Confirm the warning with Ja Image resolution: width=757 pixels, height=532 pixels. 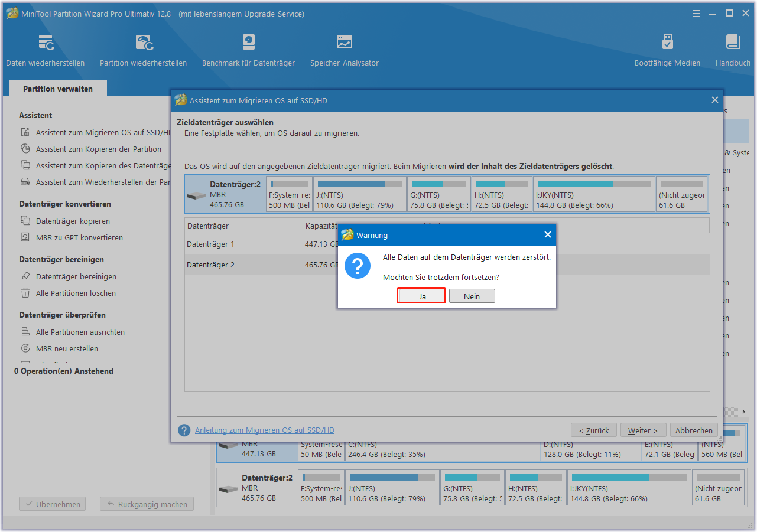[422, 296]
